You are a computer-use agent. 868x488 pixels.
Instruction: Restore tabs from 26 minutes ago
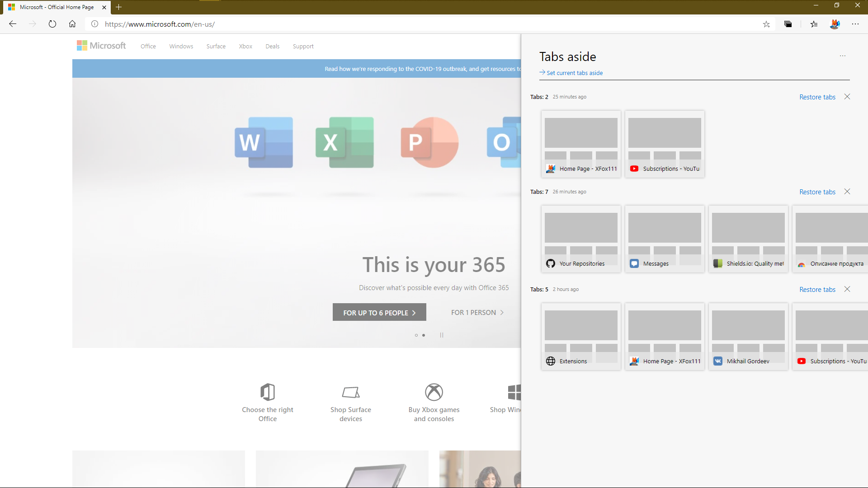(x=817, y=192)
